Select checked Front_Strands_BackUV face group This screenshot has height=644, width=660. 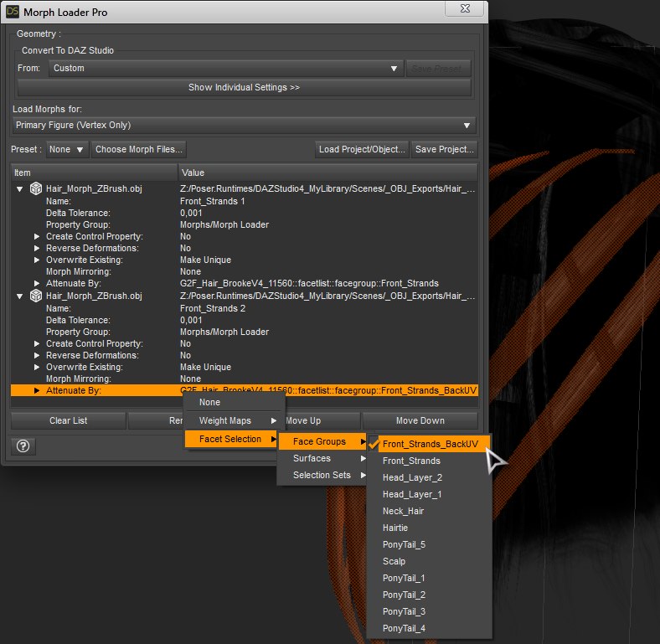click(x=430, y=444)
